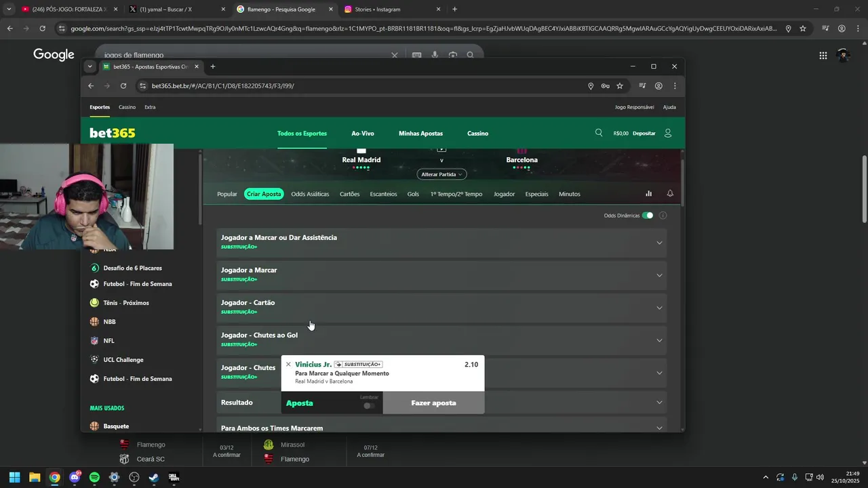Open password key icon in bet365 address bar
868x488 pixels.
(605, 86)
